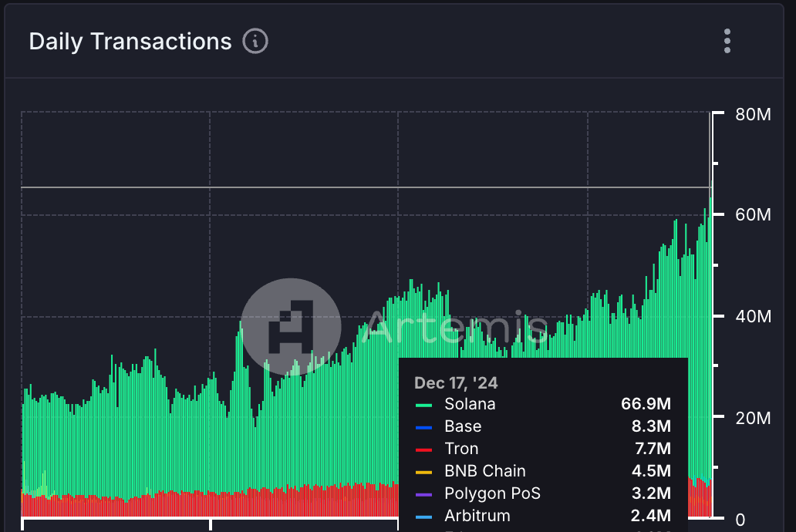Click the Dec 17, '24 tooltip date
796x532 pixels.
[x=456, y=382]
